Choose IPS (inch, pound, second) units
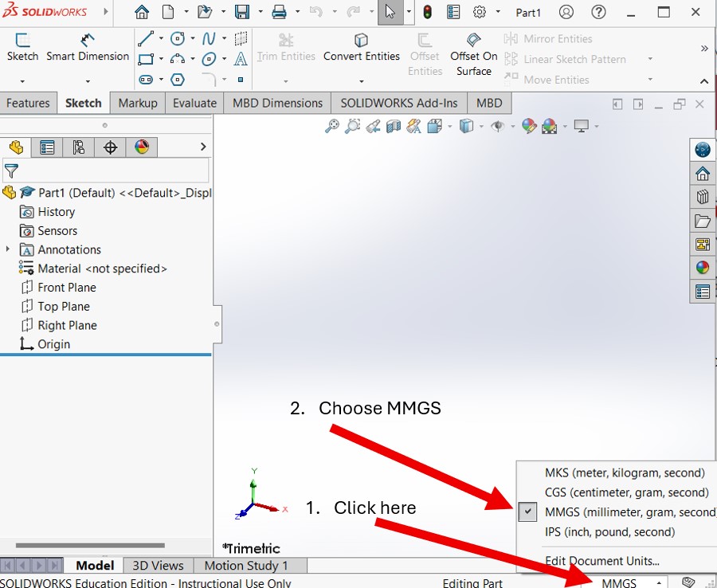The width and height of the screenshot is (717, 588). [610, 531]
